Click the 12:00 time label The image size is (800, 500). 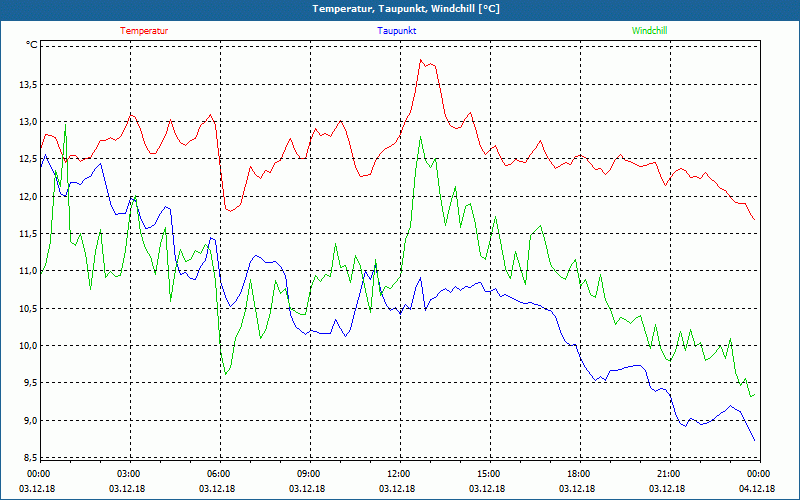[399, 474]
